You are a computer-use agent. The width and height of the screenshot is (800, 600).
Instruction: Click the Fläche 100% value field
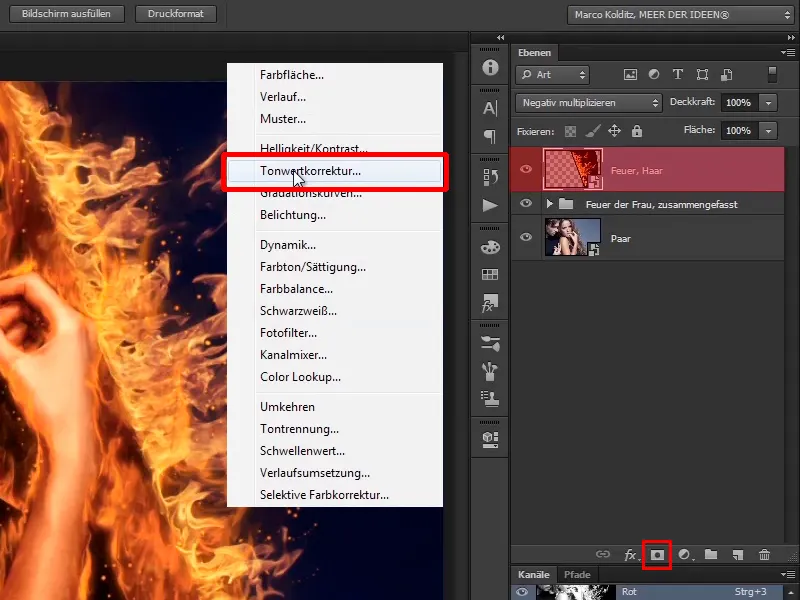point(739,131)
